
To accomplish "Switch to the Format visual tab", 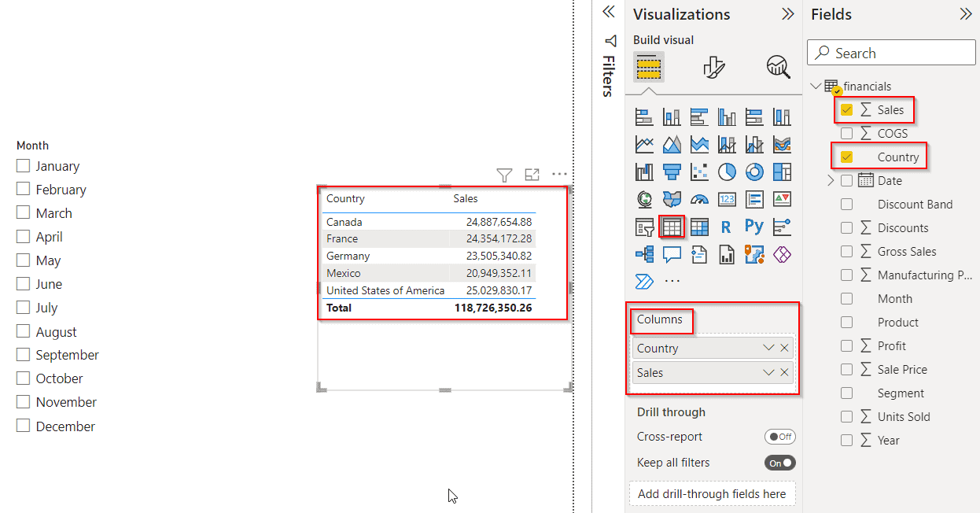I will [714, 68].
